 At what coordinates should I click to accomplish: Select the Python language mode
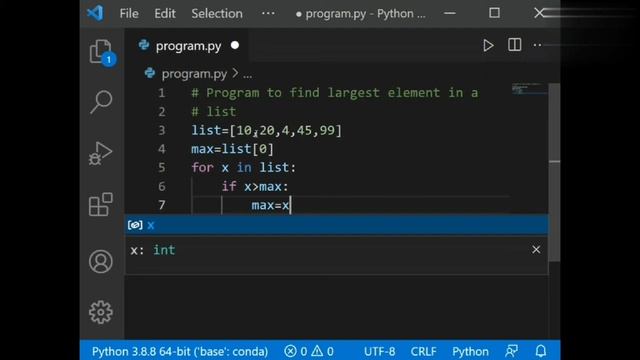pyautogui.click(x=470, y=351)
